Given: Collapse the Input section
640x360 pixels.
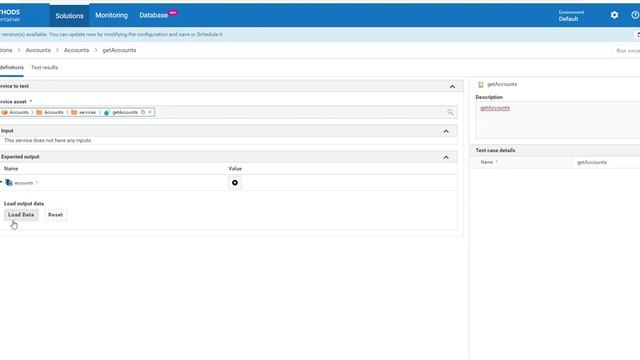Looking at the screenshot, I should [446, 131].
